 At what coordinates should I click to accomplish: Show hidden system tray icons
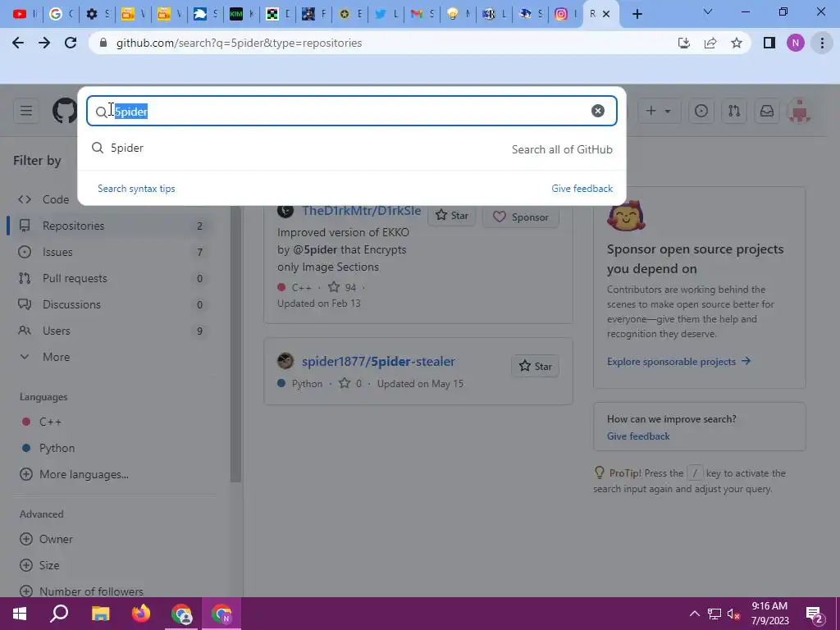point(694,614)
